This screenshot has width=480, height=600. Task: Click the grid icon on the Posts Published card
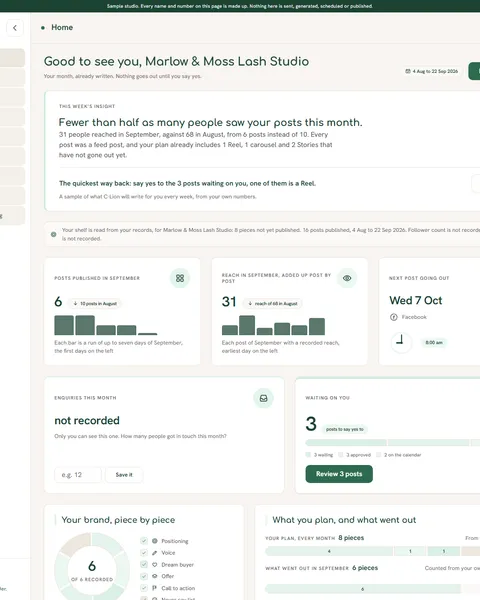[x=180, y=278]
